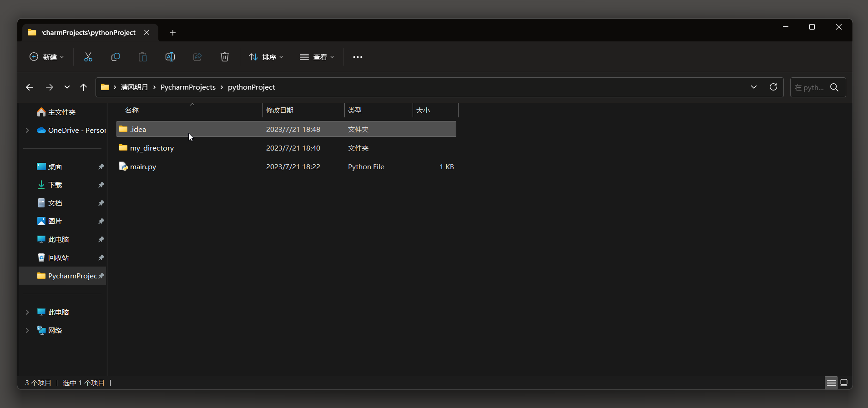This screenshot has height=408, width=868.
Task: Click the search magnifier icon
Action: pyautogui.click(x=834, y=87)
